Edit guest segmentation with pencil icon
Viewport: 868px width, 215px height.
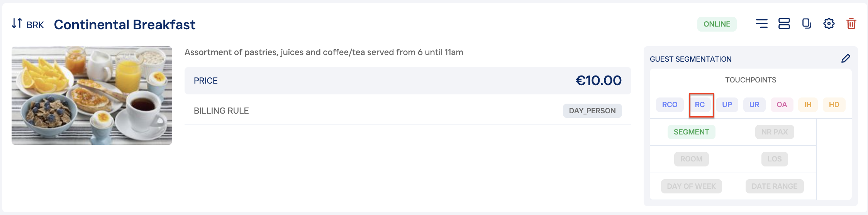point(846,59)
